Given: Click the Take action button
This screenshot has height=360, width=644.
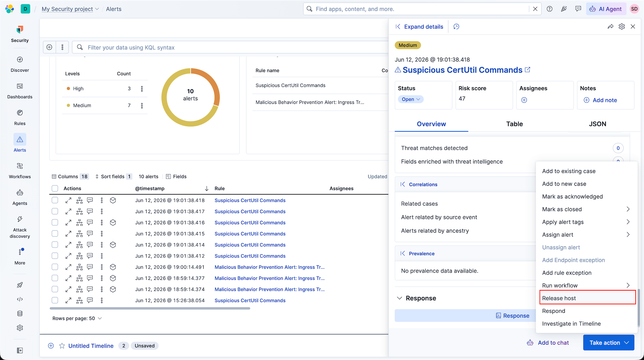Looking at the screenshot, I should click(608, 343).
